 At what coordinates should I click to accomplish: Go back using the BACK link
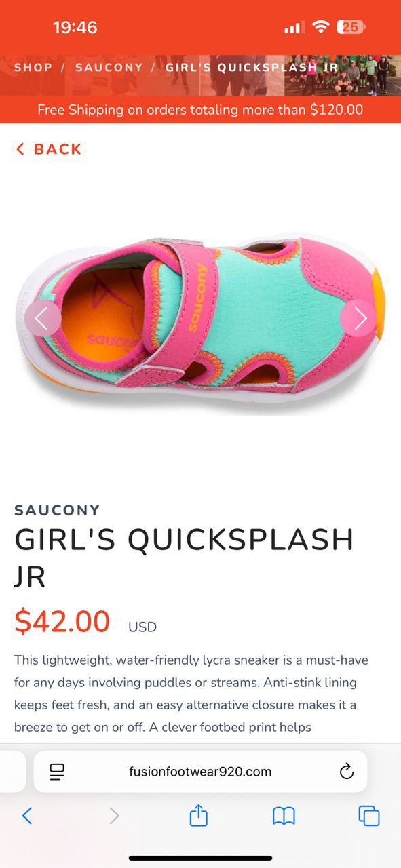[48, 149]
